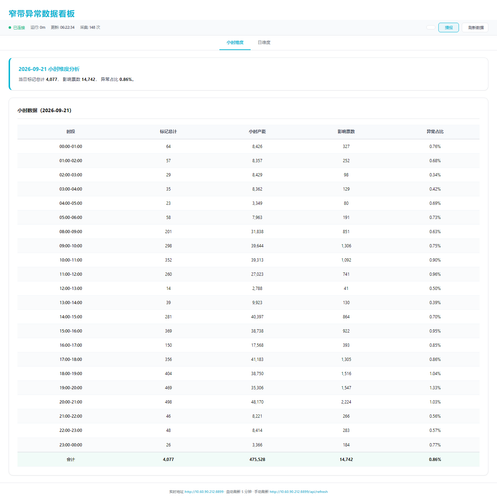Click affected count 252 in the 01:00-02:00 row

346,161
